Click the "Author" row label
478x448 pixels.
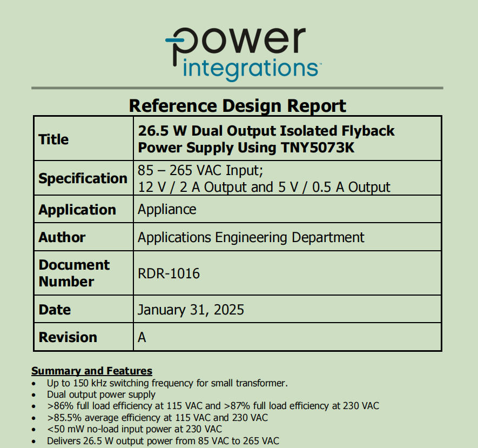point(62,237)
